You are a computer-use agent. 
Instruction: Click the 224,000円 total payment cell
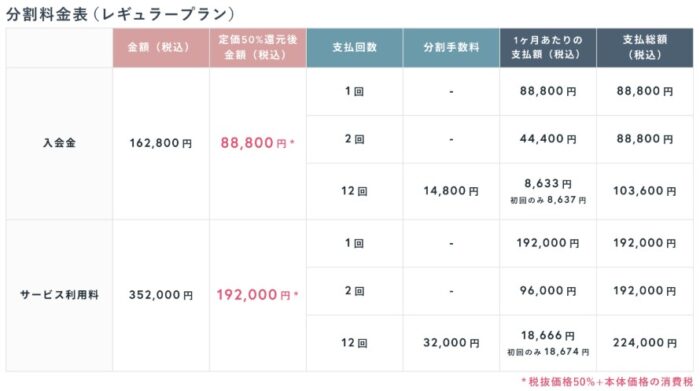pyautogui.click(x=645, y=343)
